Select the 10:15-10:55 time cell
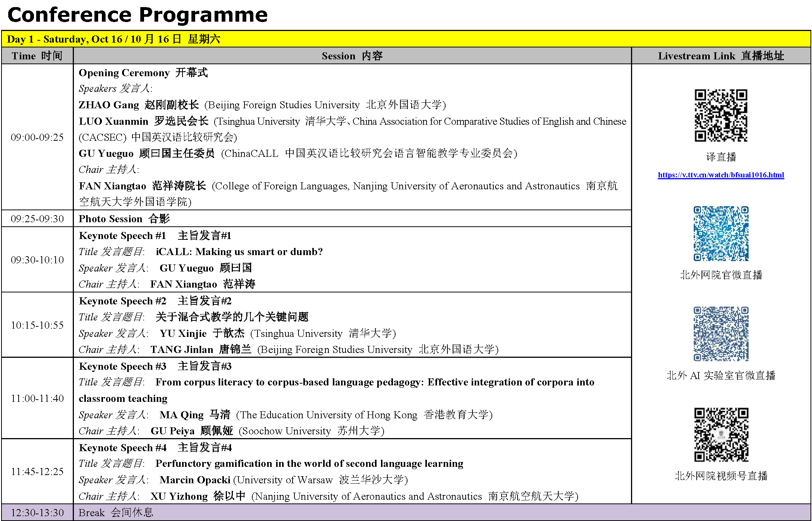The width and height of the screenshot is (812, 521). (37, 325)
